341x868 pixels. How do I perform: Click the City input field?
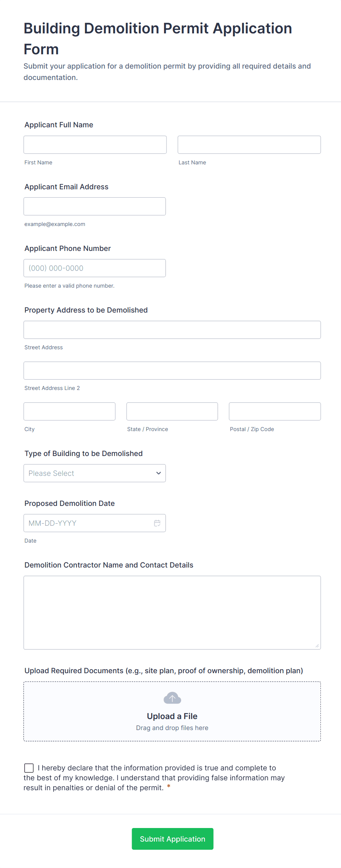click(x=69, y=411)
